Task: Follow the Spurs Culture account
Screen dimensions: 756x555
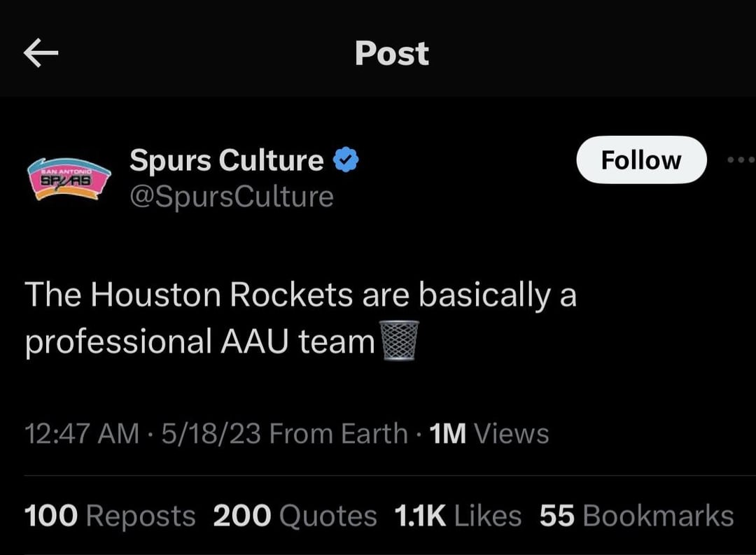Action: click(640, 160)
